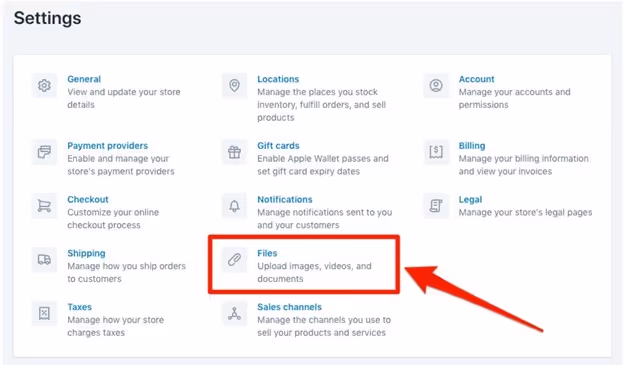The image size is (624, 365).
Task: Open Payment providers link
Action: (107, 146)
